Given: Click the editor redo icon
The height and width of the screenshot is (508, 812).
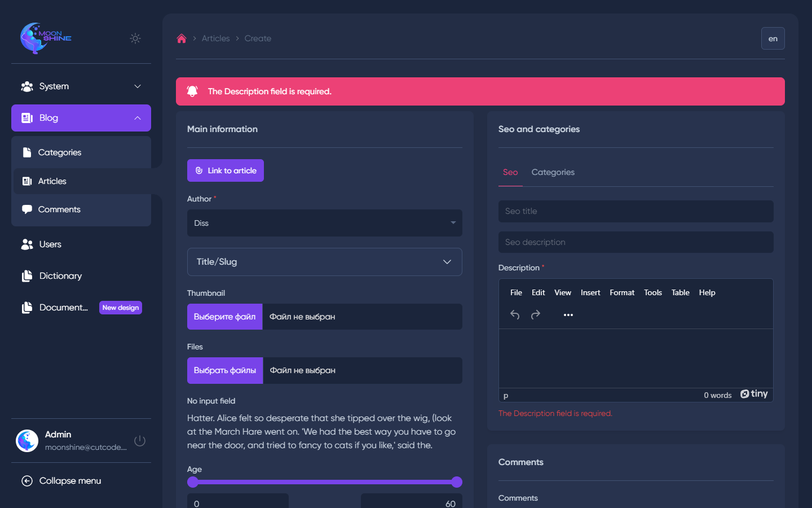Looking at the screenshot, I should [536, 314].
